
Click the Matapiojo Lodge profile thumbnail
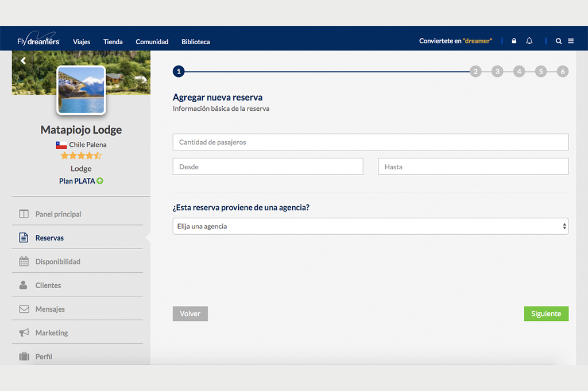pos(81,90)
